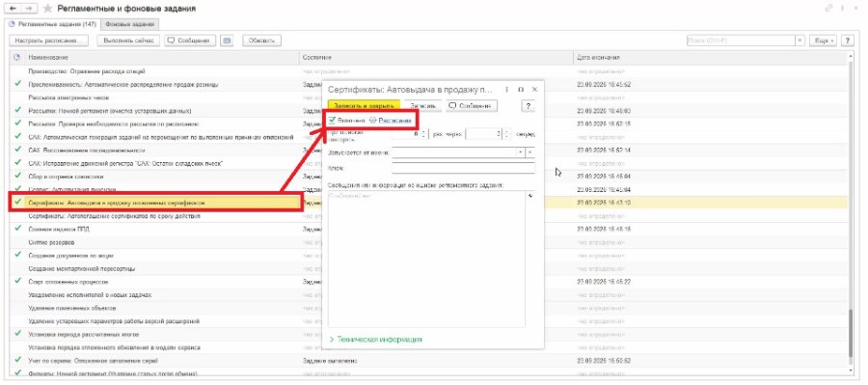
Task: Switch to the Фоновые задания tab
Action: 130,24
